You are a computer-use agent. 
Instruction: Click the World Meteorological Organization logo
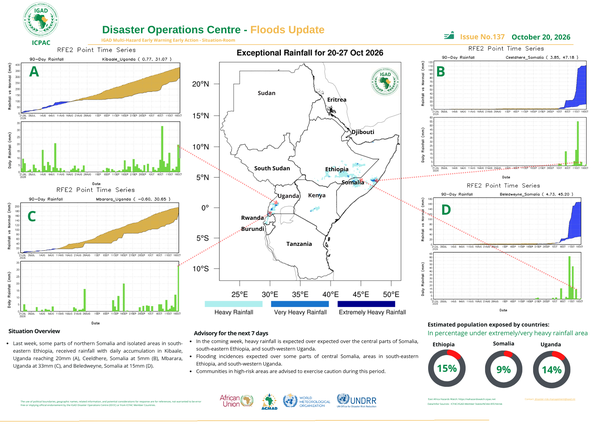coord(307,401)
